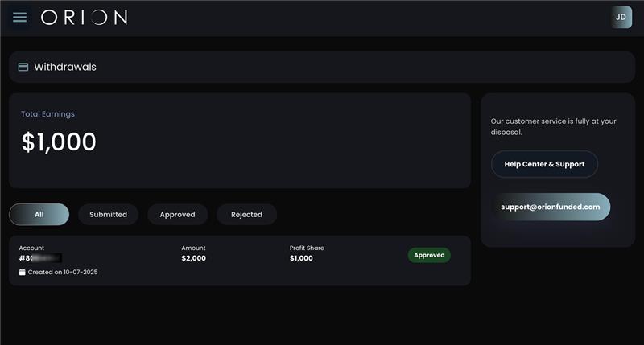Click the calendar icon beside creation date
Image resolution: width=644 pixels, height=345 pixels.
click(x=23, y=273)
